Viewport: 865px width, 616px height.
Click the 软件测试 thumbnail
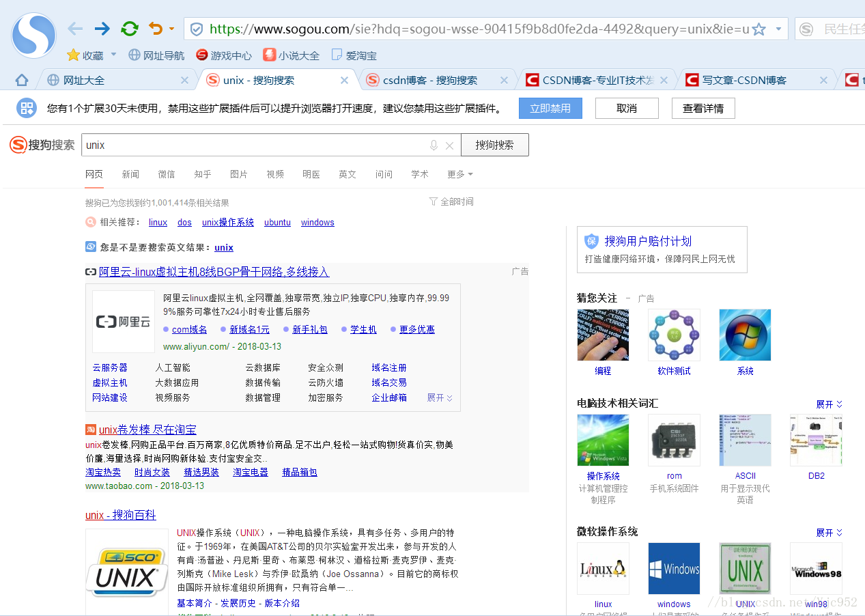point(674,335)
